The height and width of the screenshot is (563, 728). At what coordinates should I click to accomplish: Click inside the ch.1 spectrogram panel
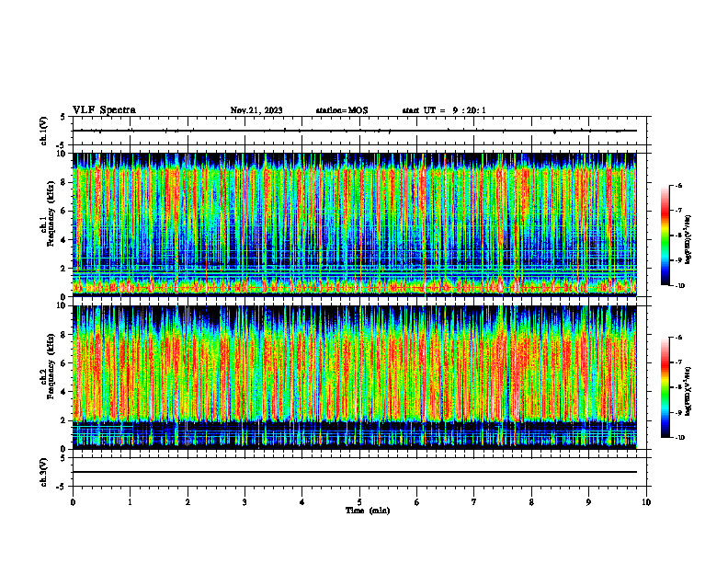pos(355,224)
